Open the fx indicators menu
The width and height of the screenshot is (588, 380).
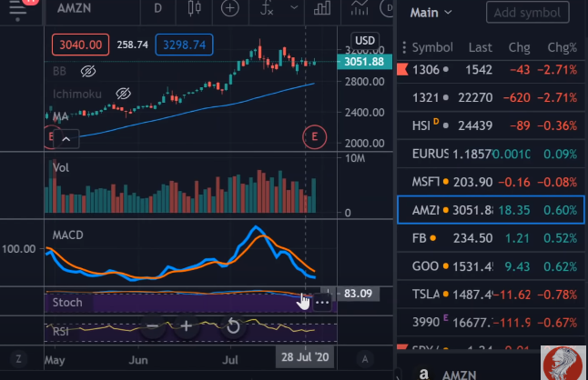point(267,8)
